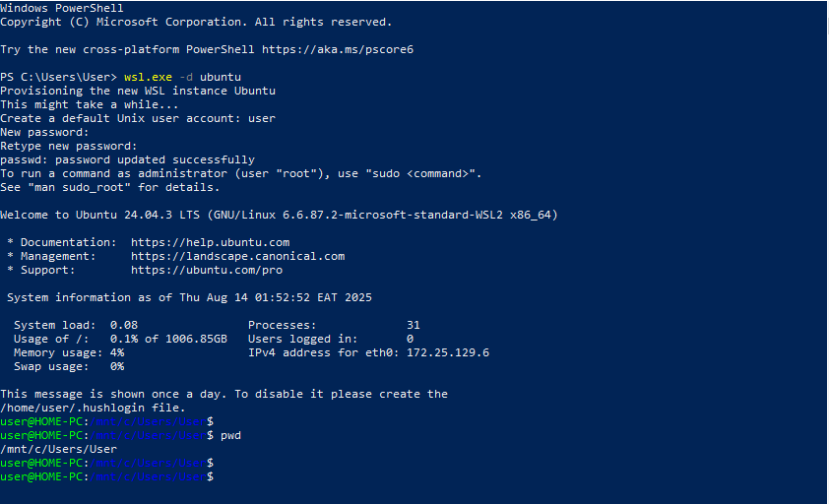The height and width of the screenshot is (504, 829).
Task: Click "passwd: password updated successfully" message
Action: point(127,159)
